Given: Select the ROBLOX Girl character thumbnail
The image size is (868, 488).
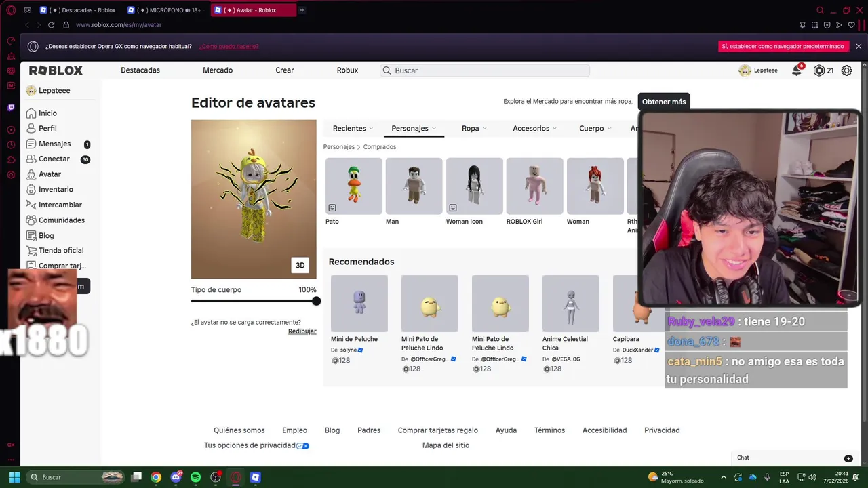Looking at the screenshot, I should 535,186.
